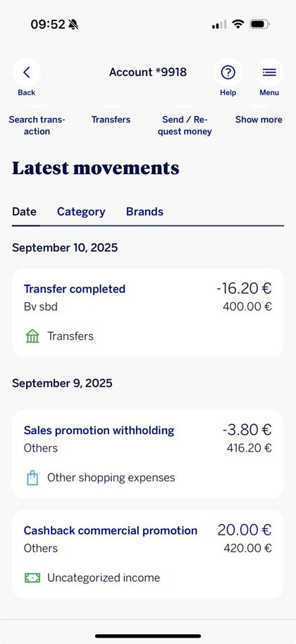Tap the Wi-Fi status icon

tap(238, 24)
